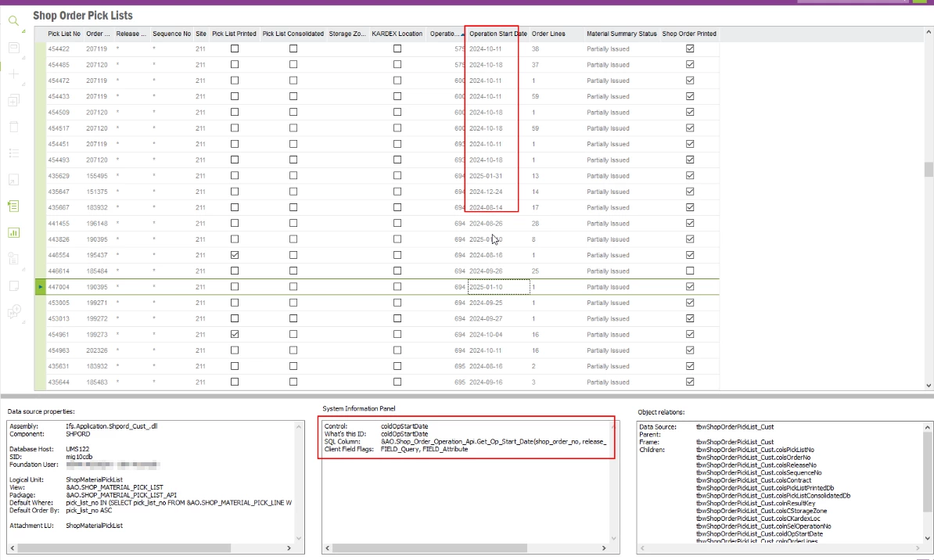Click the document info icon in sidebar
934x560 pixels.
[x=14, y=259]
